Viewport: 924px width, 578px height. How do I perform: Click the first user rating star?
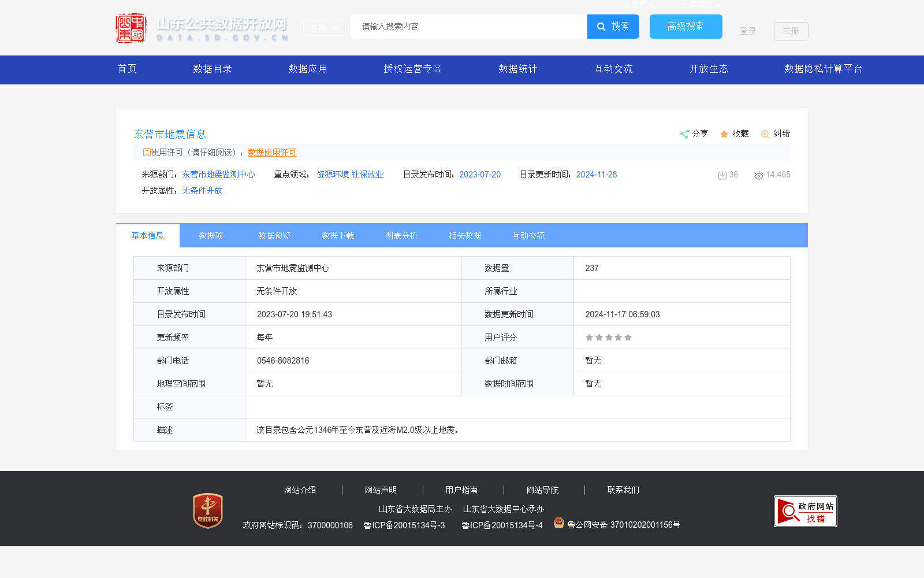(x=589, y=338)
